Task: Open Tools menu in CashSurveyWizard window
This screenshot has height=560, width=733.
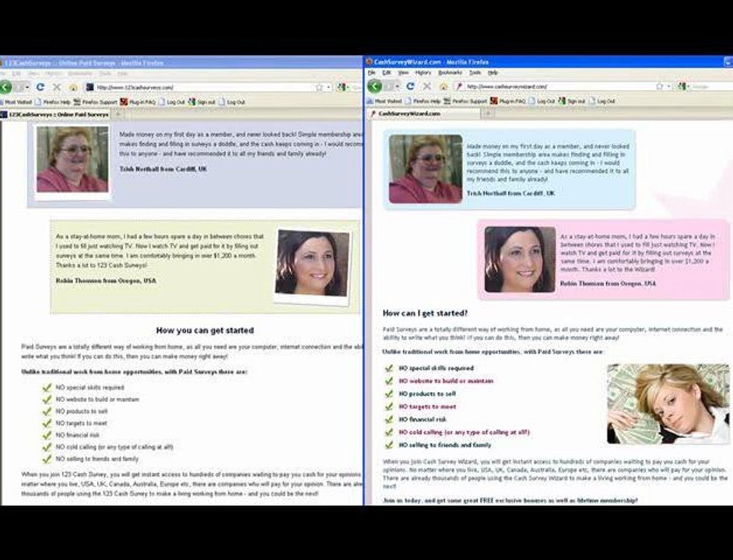Action: [x=475, y=73]
